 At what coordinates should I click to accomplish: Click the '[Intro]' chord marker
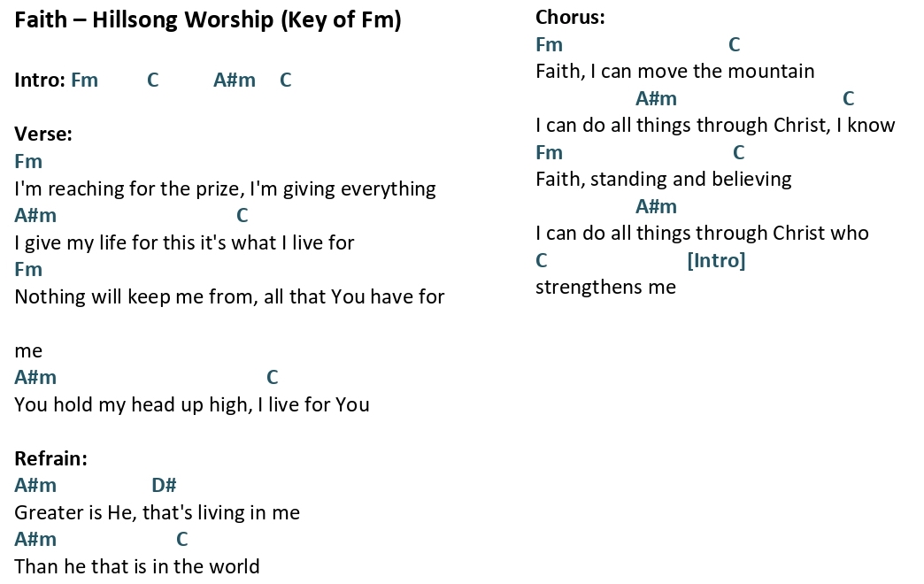coord(716,260)
